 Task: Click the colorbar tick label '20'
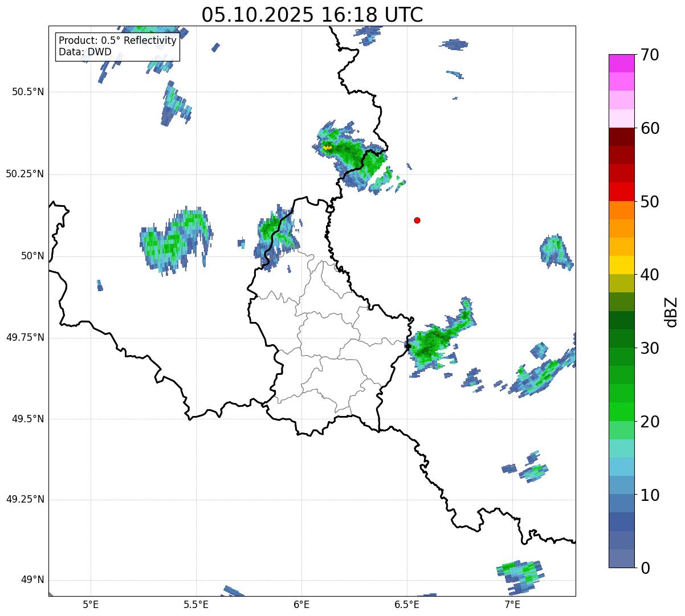650,422
